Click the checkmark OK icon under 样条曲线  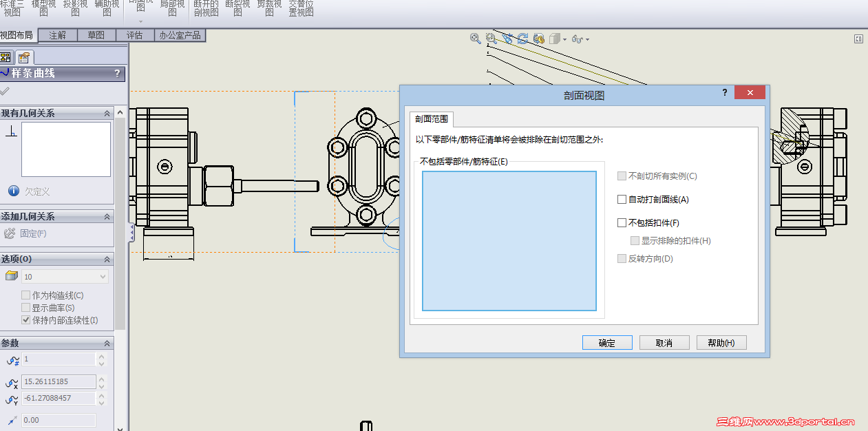coord(5,91)
